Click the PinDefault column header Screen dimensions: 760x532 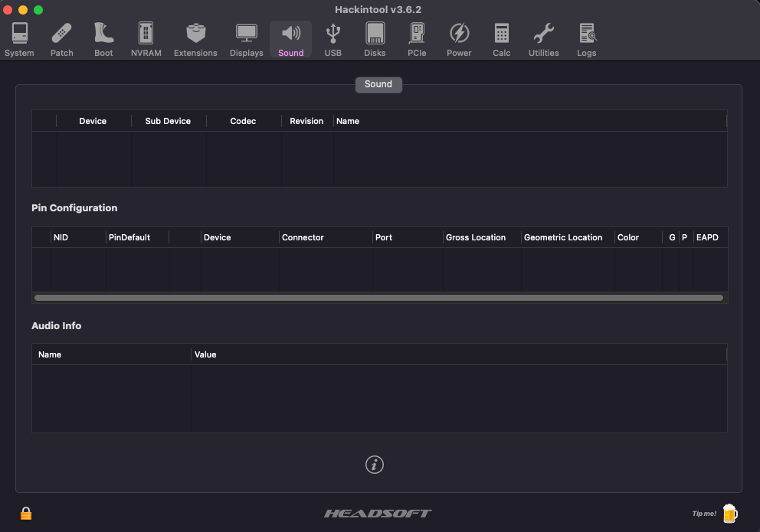(129, 237)
